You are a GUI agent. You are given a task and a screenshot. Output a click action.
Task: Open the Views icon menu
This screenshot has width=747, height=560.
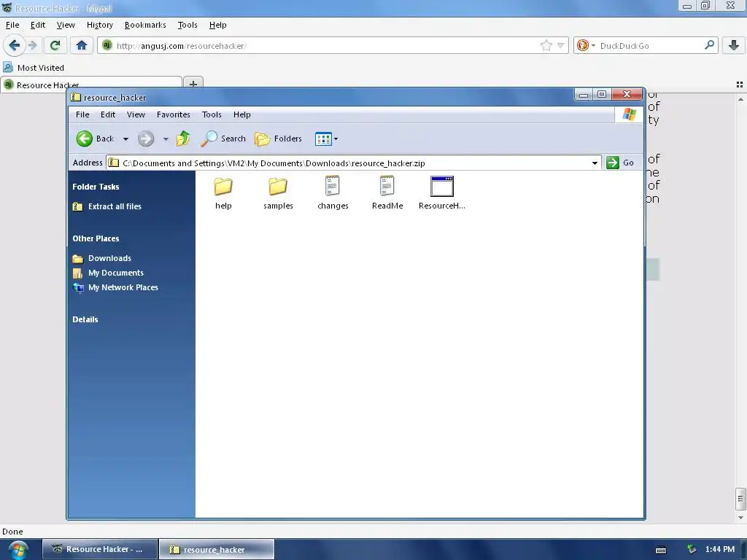[326, 139]
